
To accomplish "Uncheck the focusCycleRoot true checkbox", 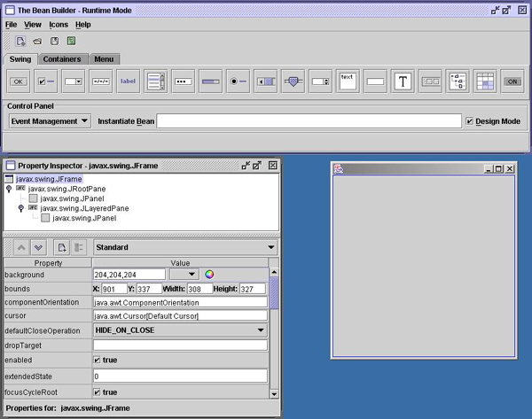I will click(x=97, y=392).
